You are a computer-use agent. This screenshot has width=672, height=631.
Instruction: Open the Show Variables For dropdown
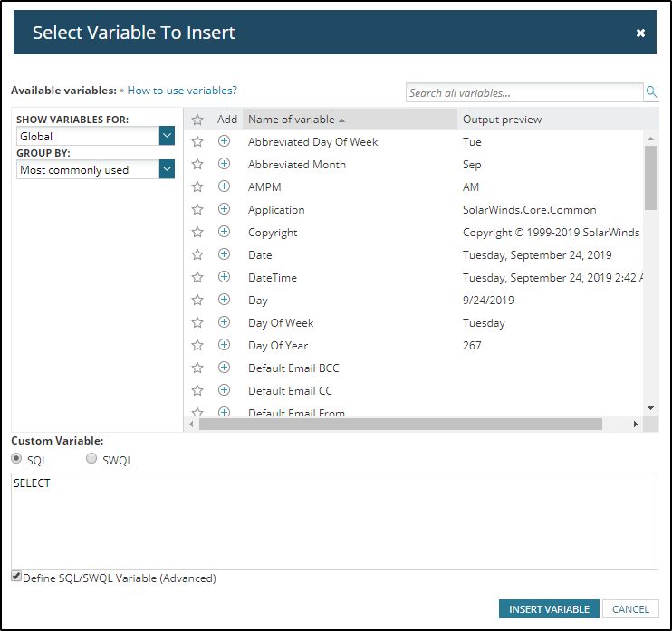click(167, 136)
